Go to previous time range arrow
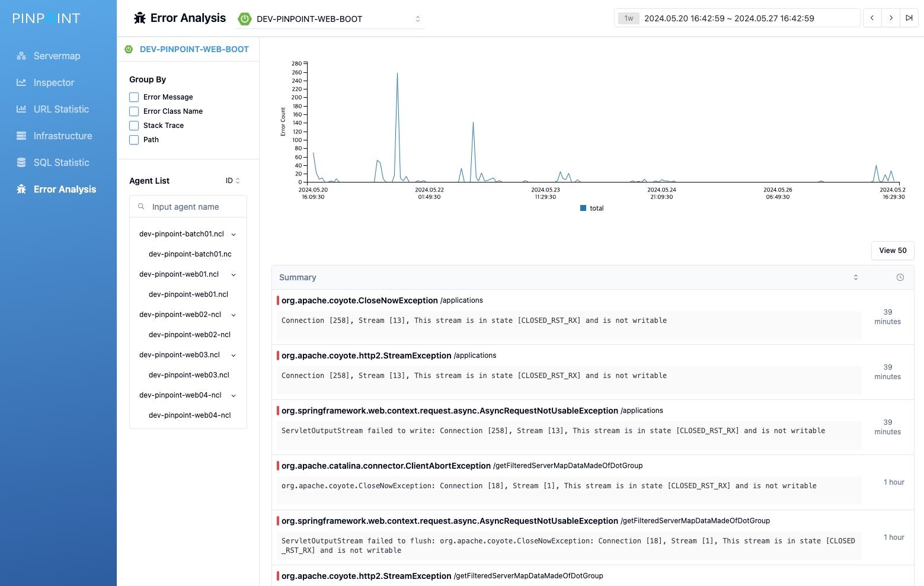This screenshot has width=924, height=586. point(872,18)
